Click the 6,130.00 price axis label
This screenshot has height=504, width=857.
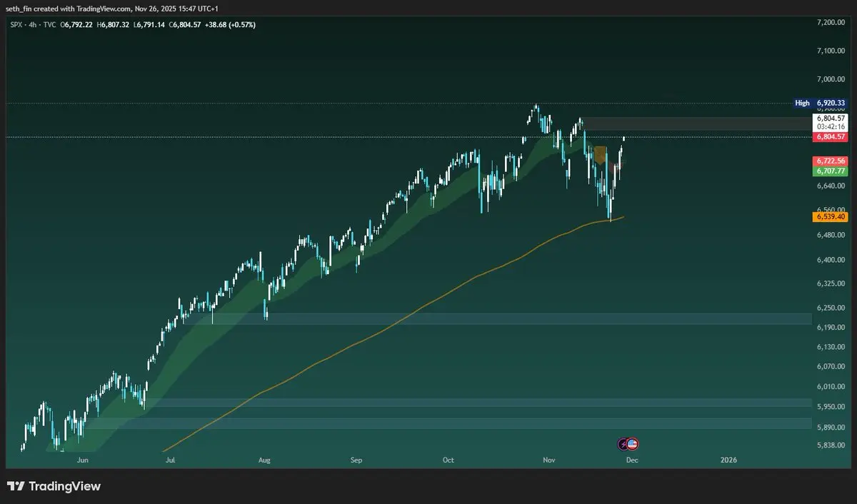(x=831, y=347)
